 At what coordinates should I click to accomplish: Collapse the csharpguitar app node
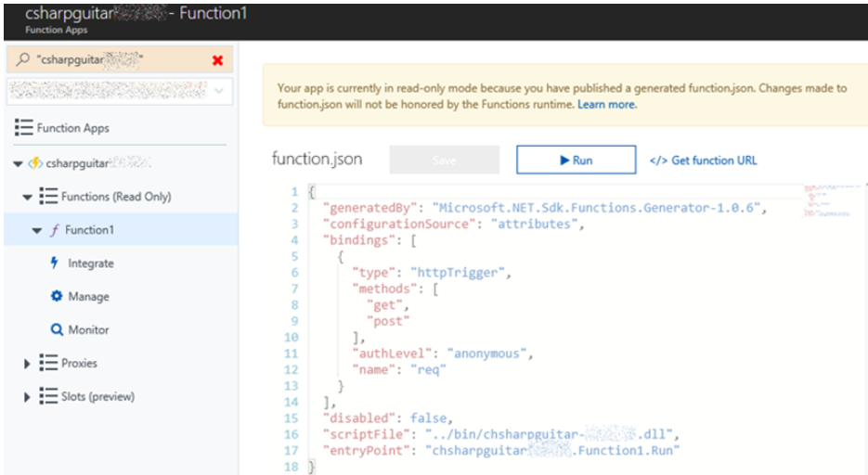pyautogui.click(x=18, y=163)
